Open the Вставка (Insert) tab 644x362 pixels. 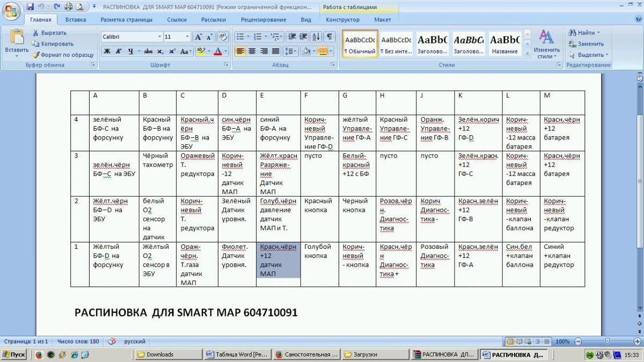pos(76,20)
